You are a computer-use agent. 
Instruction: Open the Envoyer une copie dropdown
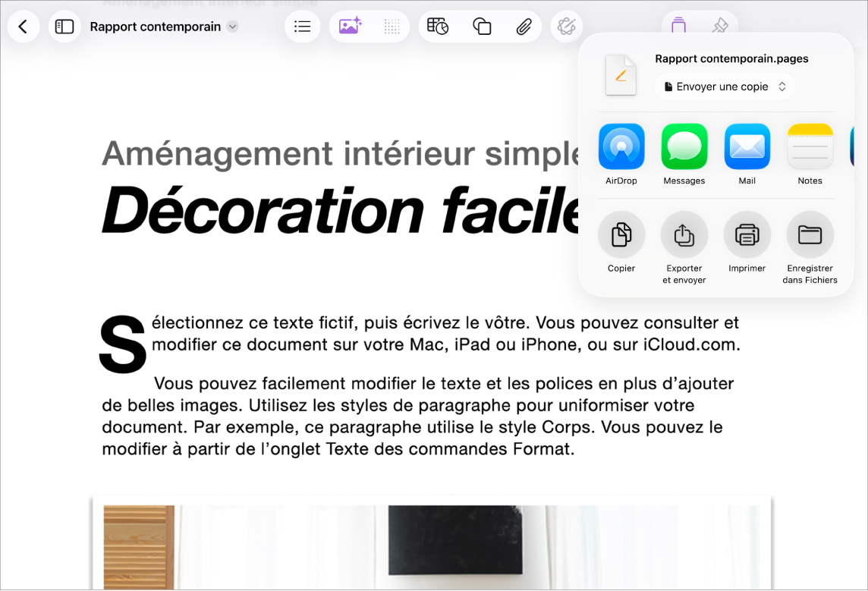725,87
